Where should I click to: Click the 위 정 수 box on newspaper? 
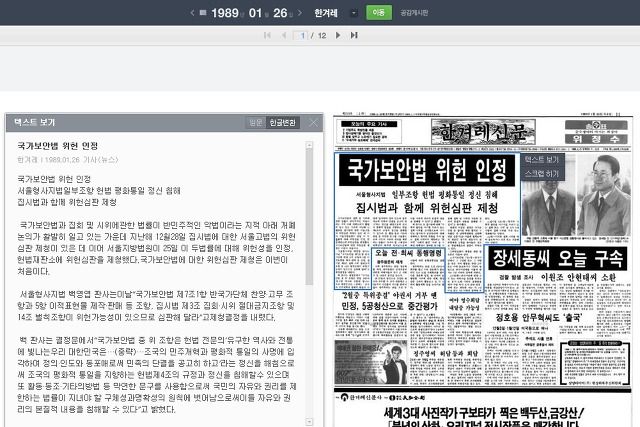coord(596,139)
